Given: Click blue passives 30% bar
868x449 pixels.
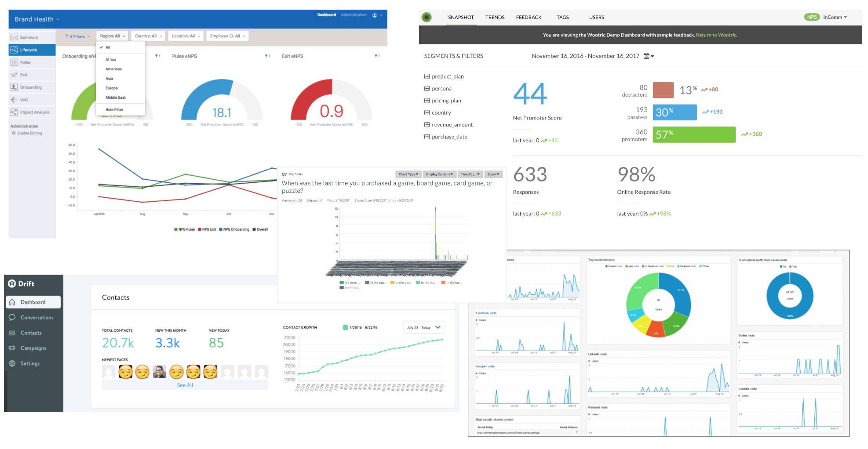Looking at the screenshot, I should (x=675, y=112).
